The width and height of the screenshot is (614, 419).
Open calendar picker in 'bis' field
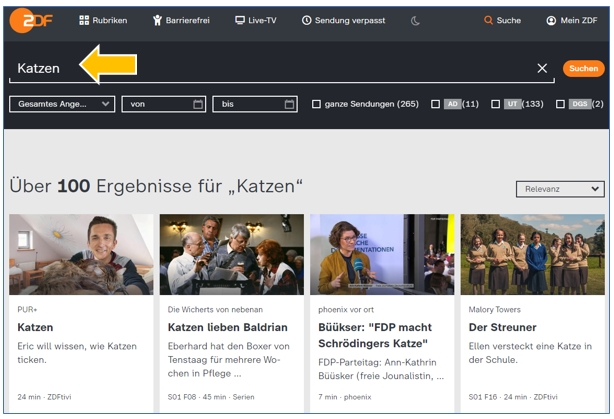coord(289,104)
